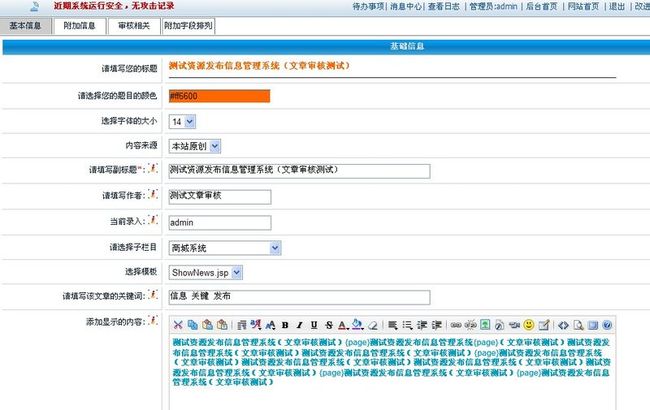The image size is (650, 410).
Task: Click the insert hyperlink chain icon
Action: click(x=456, y=325)
